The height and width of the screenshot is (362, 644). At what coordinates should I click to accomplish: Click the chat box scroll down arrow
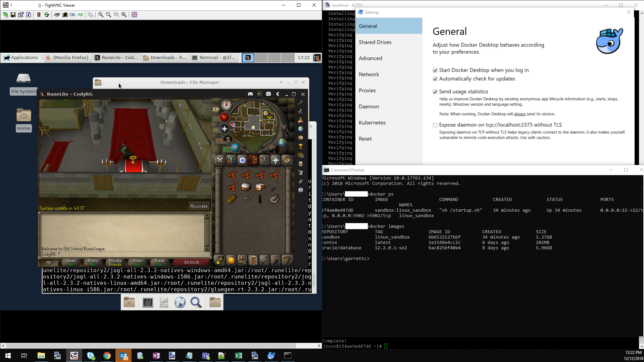(207, 249)
